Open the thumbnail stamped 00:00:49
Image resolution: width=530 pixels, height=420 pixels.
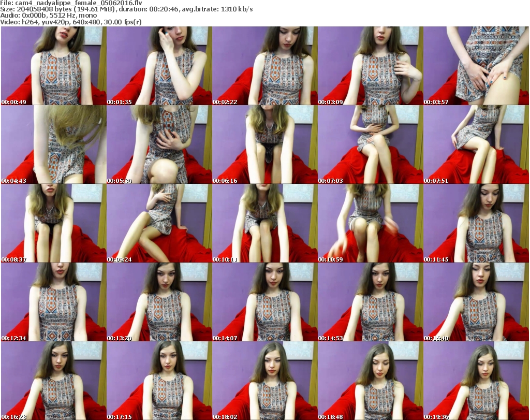(53, 66)
